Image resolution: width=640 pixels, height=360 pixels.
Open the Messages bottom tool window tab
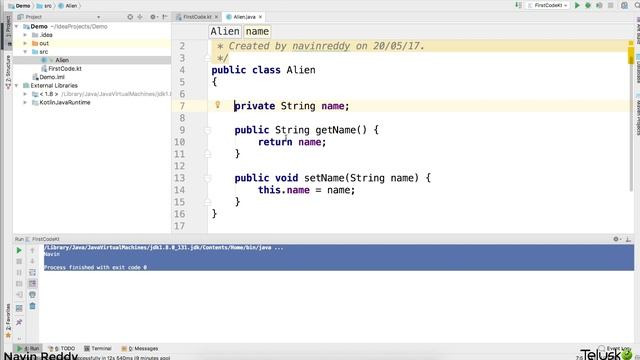coord(140,349)
